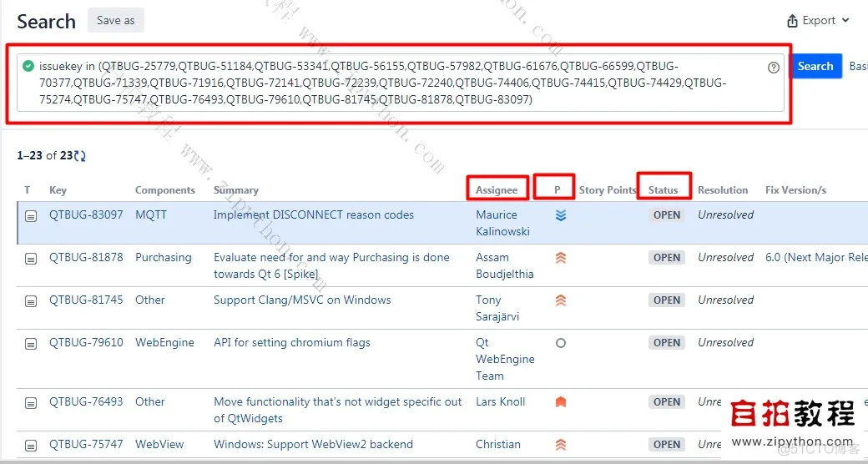Open the WebEngine component link

165,343
